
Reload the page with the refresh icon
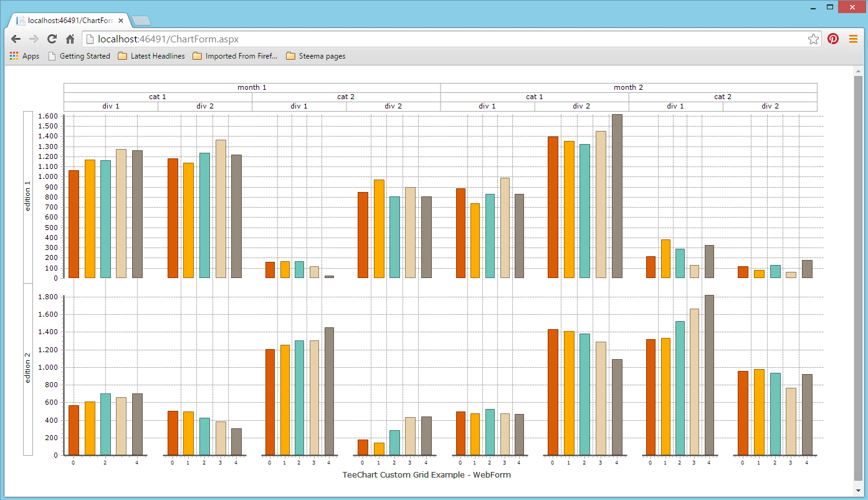point(52,39)
